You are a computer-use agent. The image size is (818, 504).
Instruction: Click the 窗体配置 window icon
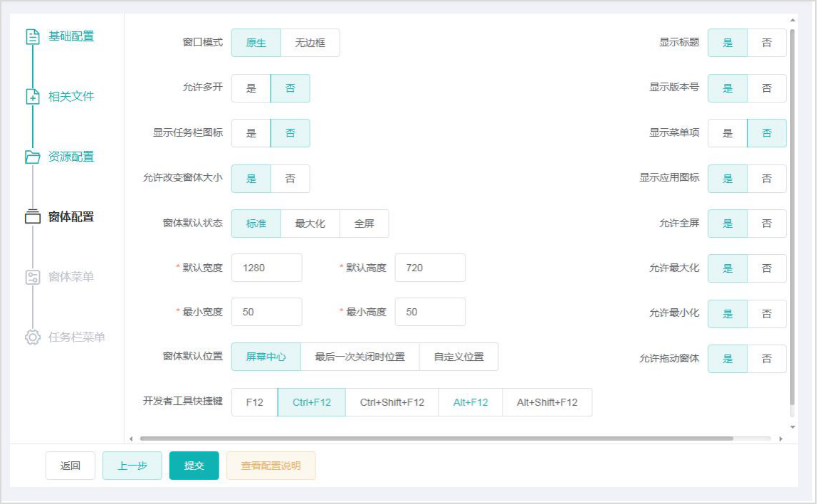[x=33, y=217]
